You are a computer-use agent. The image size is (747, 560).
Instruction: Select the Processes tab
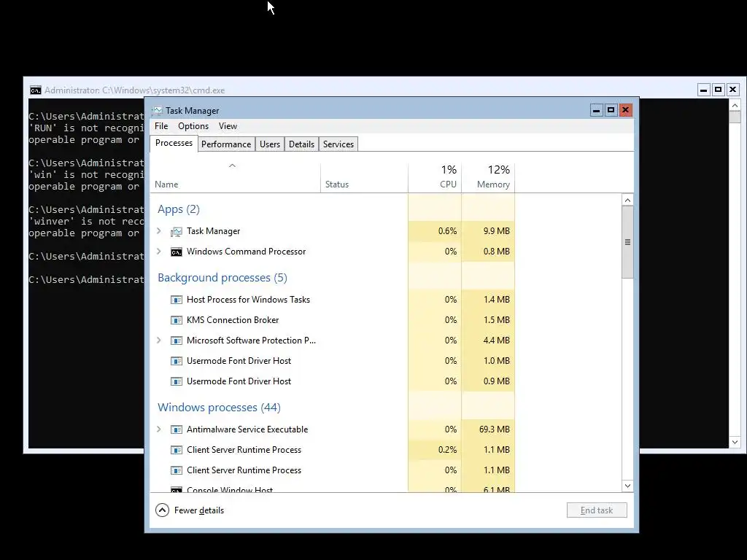point(174,144)
